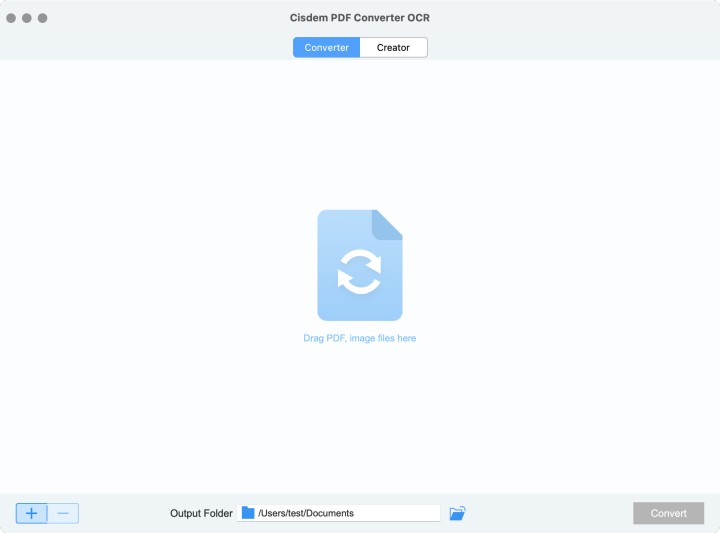Screen dimensions: 720x533
Task: Switch to the Converter tab
Action: click(326, 47)
